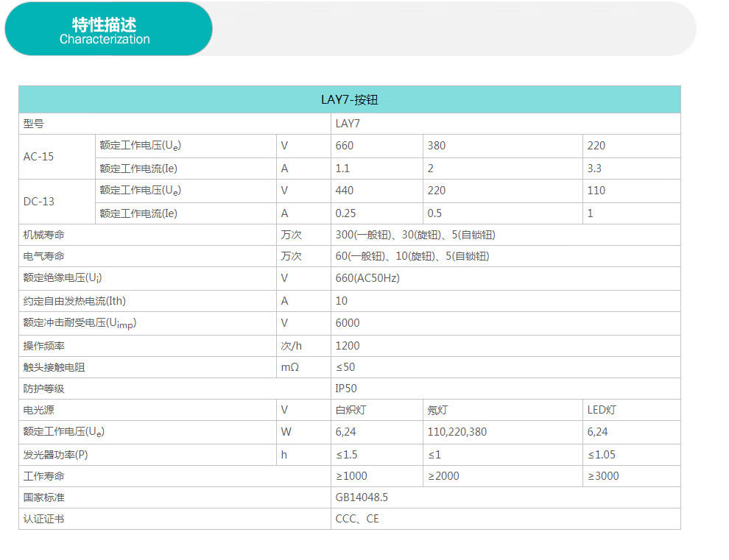Click the 3.3 rated current value
Viewport: 729px width, 560px height.
click(x=594, y=168)
